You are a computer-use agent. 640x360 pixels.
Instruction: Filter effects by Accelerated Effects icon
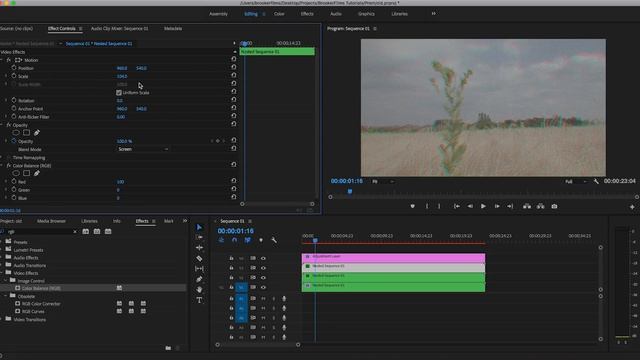[x=86, y=231]
